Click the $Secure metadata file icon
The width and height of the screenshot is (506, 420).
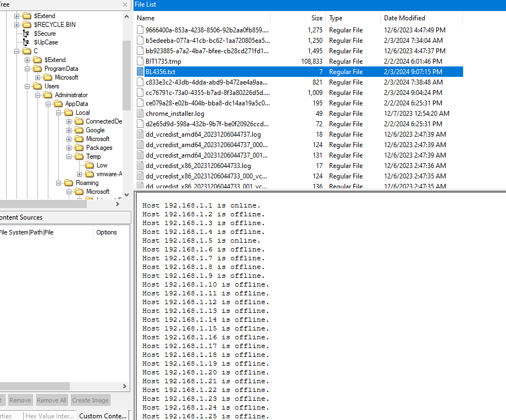pos(26,33)
